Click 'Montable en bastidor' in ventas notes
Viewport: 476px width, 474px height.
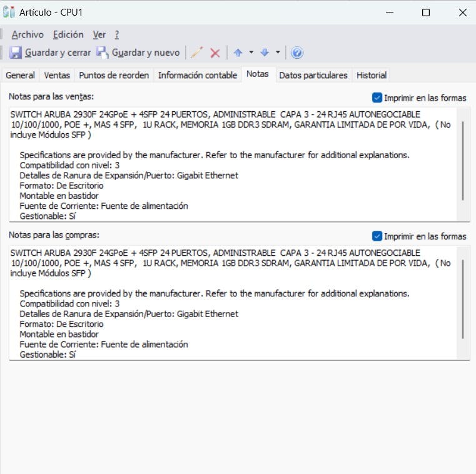59,196
